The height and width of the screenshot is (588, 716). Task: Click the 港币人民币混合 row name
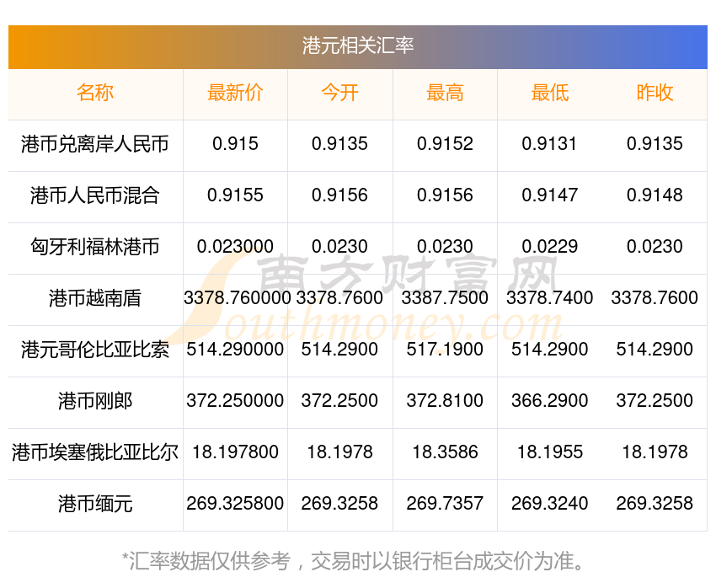(x=95, y=195)
